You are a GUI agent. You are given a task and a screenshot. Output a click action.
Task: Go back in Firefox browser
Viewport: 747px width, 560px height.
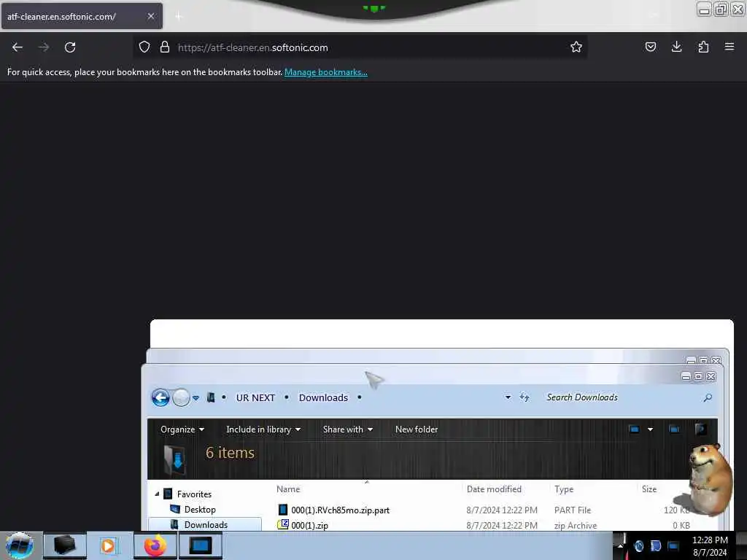[18, 47]
